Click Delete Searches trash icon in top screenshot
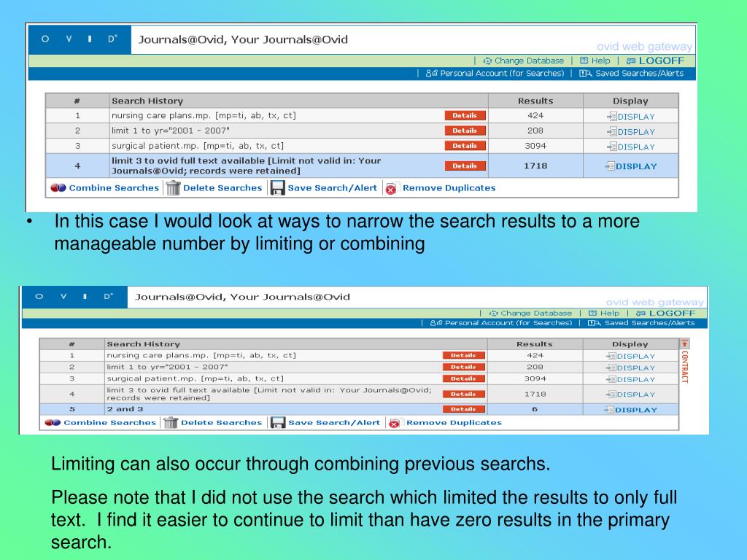This screenshot has height=560, width=747. coord(173,188)
